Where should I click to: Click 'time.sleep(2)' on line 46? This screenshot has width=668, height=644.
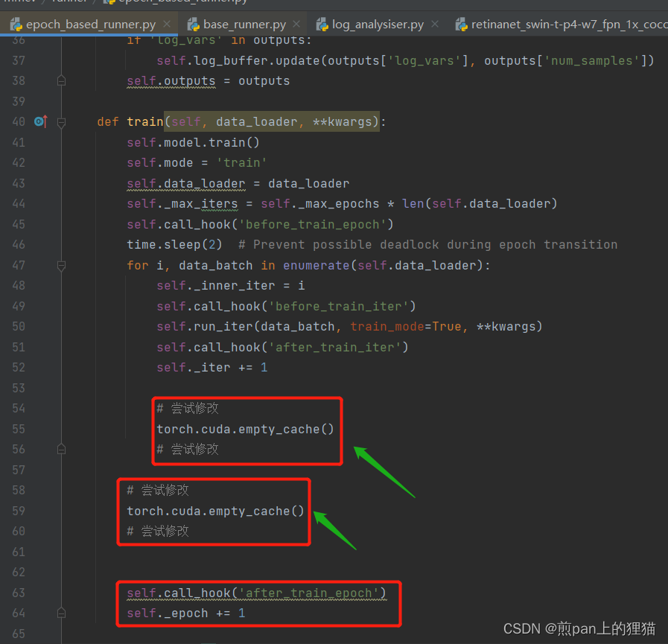pos(174,245)
